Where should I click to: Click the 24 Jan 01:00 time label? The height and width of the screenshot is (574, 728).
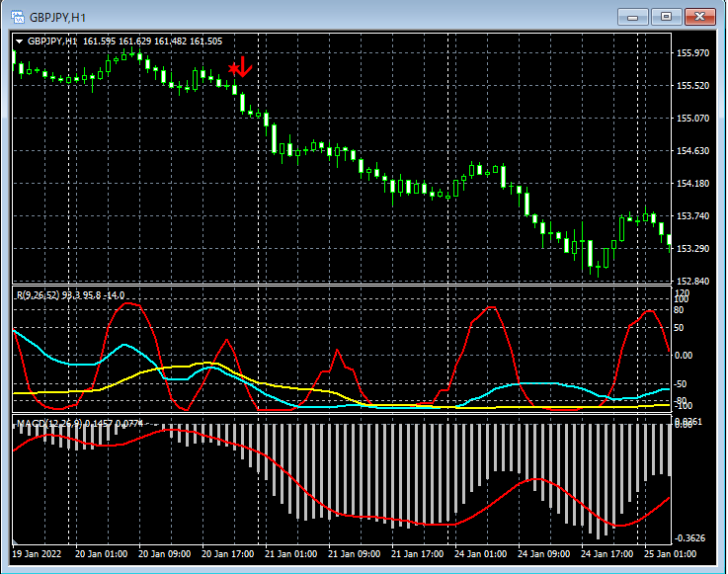coord(480,554)
